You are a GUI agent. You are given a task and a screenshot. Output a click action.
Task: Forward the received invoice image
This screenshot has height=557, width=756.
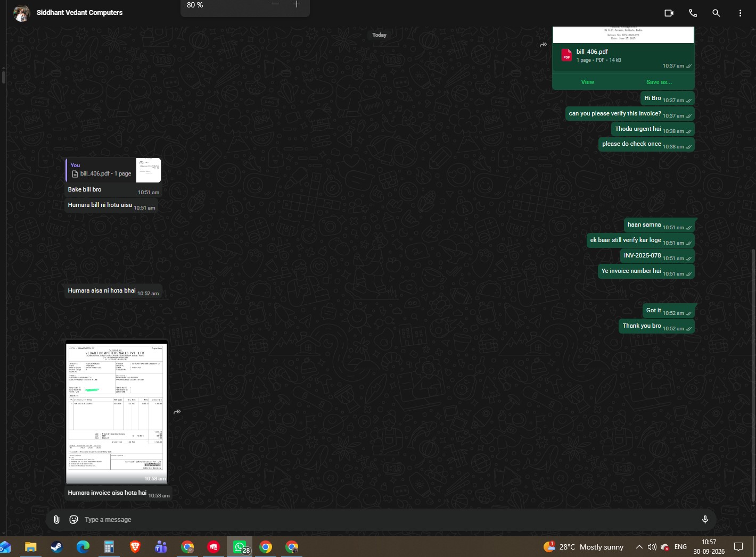point(177,412)
